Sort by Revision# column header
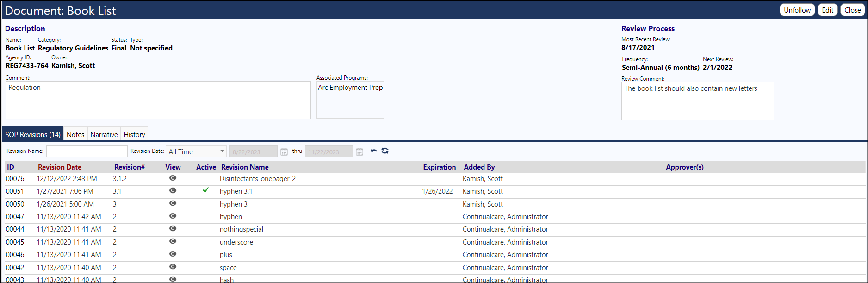868x283 pixels. 130,167
